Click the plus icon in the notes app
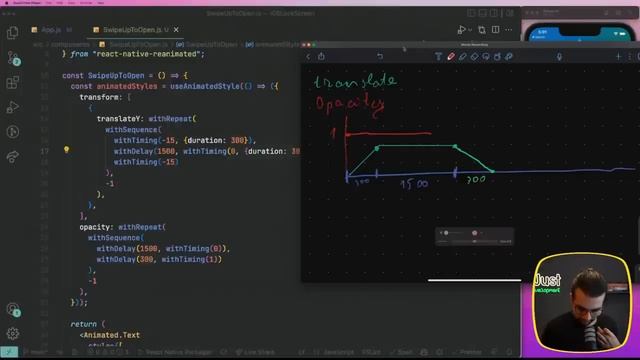640x360 pixels. [x=618, y=56]
